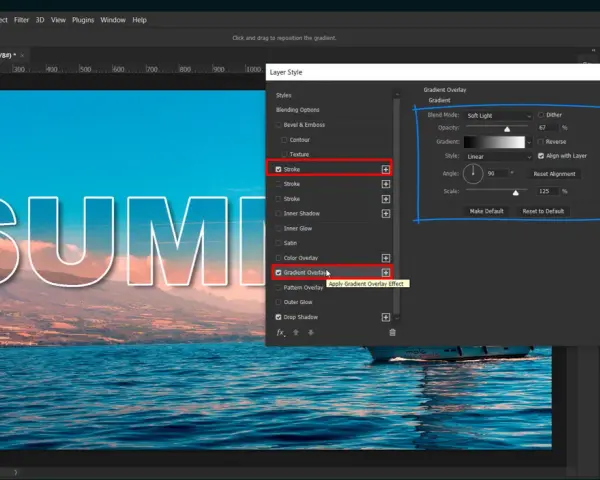Add another Stroke via checked Stroke's plus icon
600x480 pixels.
point(385,170)
